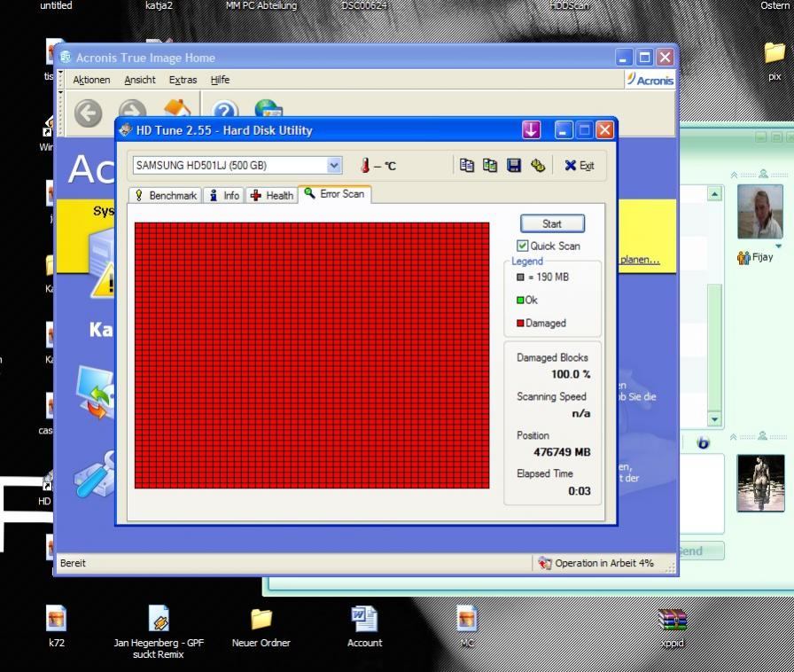Open Aktionen menu in Acronis True Image
This screenshot has height=672, width=794.
91,80
